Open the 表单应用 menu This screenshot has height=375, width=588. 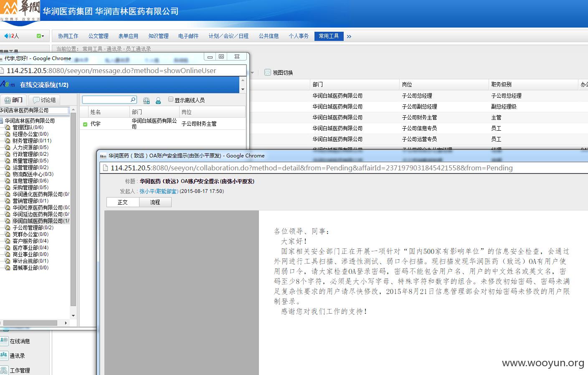click(x=128, y=36)
